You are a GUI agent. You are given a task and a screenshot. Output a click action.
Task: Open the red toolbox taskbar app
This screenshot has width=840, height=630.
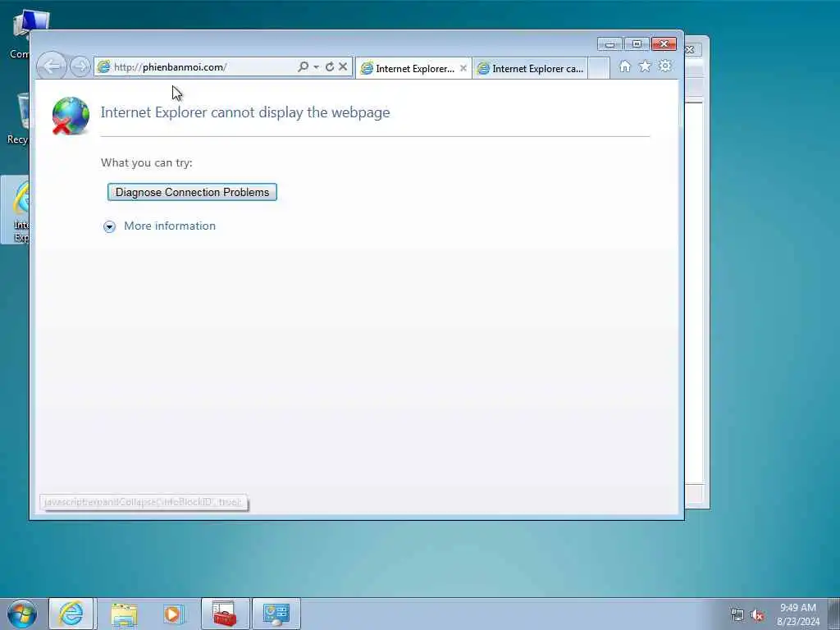(225, 614)
